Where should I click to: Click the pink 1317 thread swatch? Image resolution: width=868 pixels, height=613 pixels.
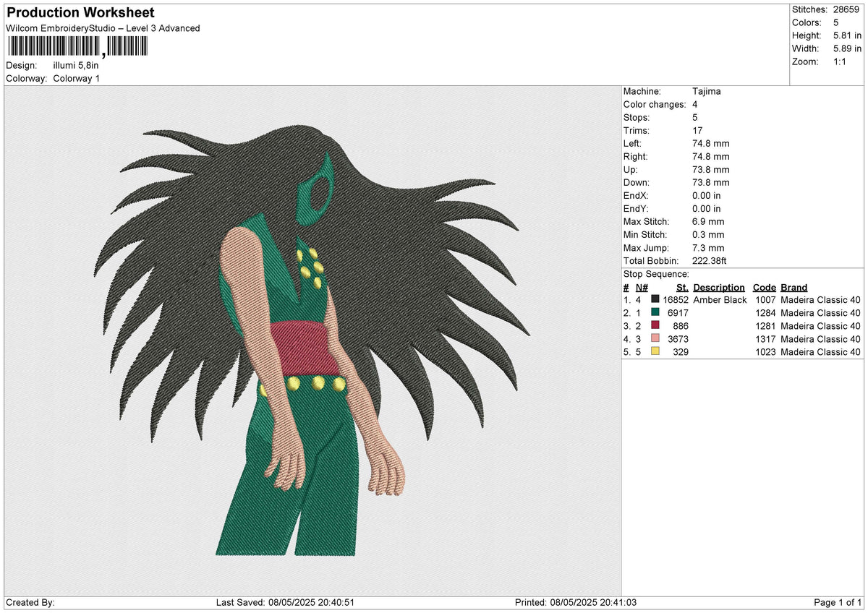[x=655, y=338]
